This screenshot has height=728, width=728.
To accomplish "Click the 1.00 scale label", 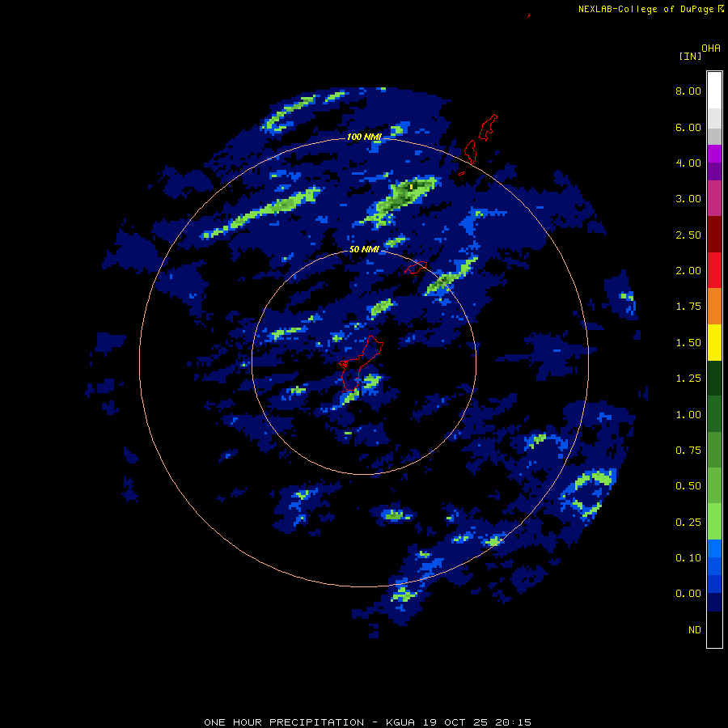I will 688,415.
